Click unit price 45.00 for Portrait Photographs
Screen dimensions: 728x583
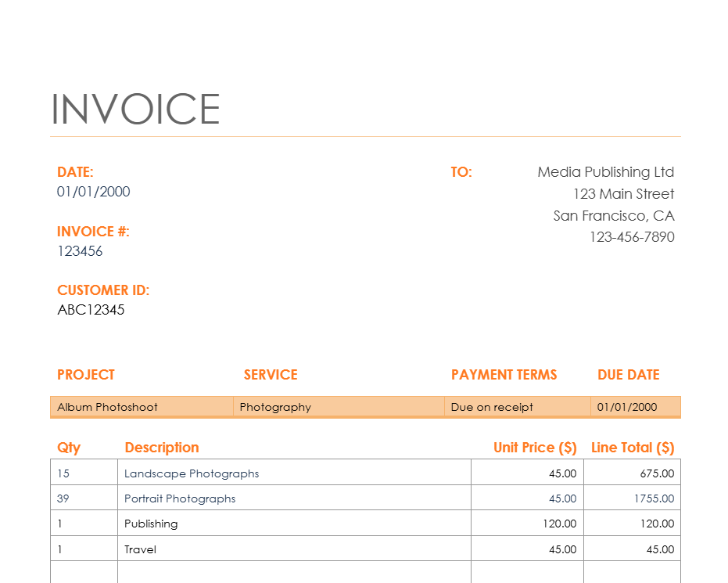pos(527,498)
